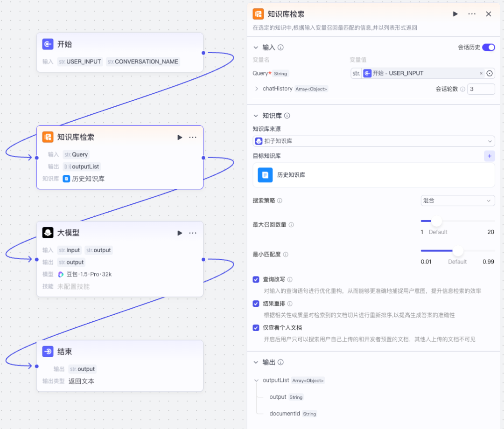Expand the chatHistory variable row
The image size is (504, 429).
257,89
